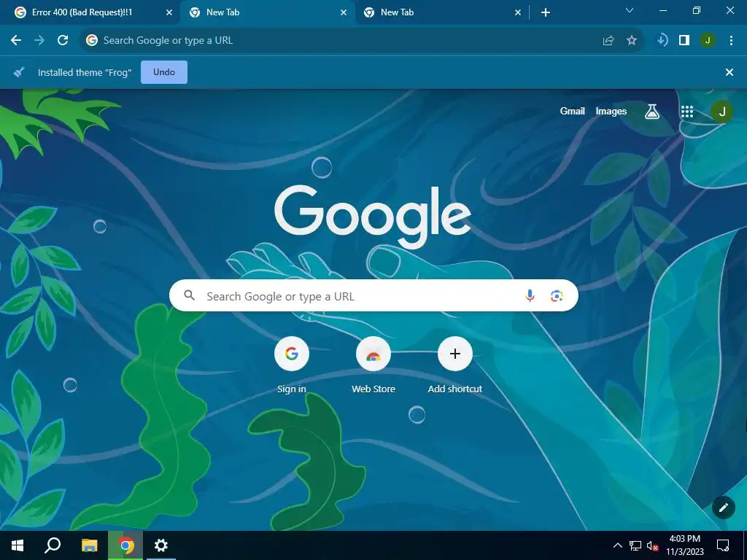Close the last New Tab
747x560 pixels.
pyautogui.click(x=518, y=13)
